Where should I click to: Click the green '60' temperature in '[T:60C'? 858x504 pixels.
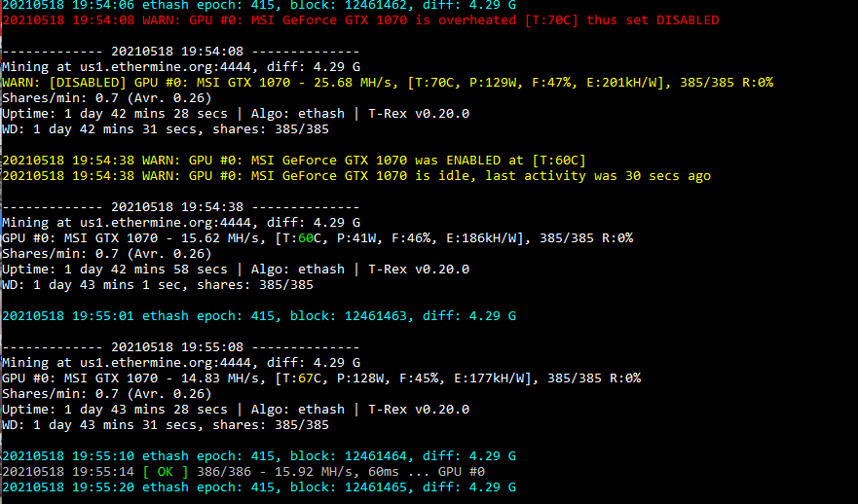point(306,238)
